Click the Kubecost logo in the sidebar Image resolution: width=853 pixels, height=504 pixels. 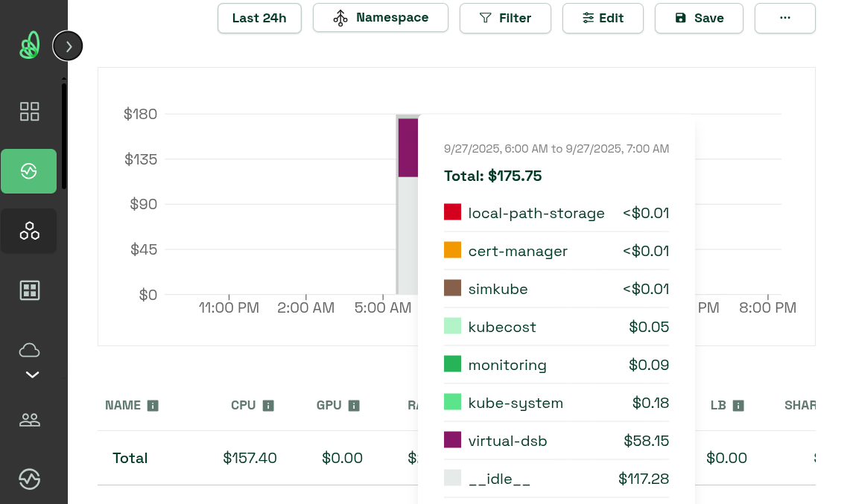coord(29,45)
